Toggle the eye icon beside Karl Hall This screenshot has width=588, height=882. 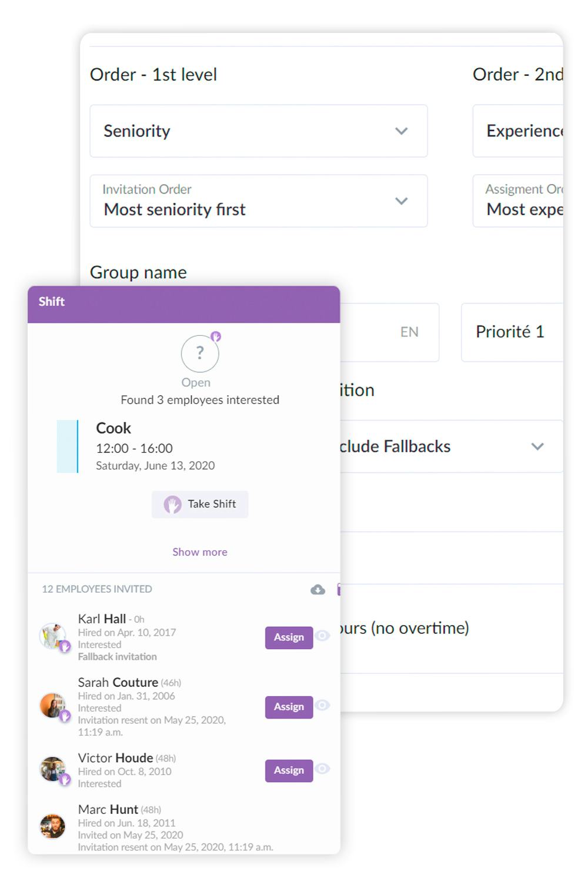click(x=322, y=636)
